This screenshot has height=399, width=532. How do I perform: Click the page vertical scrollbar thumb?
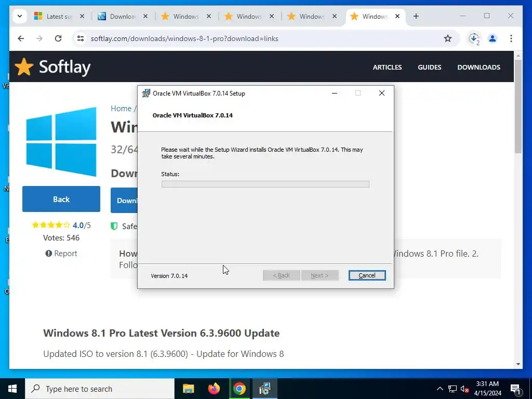[518, 107]
